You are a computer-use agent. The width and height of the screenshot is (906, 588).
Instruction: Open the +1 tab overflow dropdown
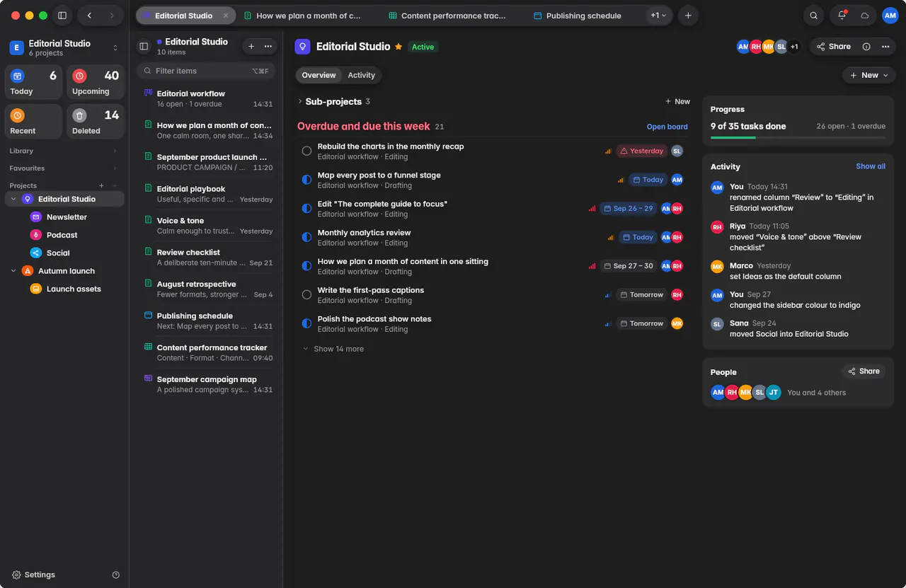[x=659, y=16]
